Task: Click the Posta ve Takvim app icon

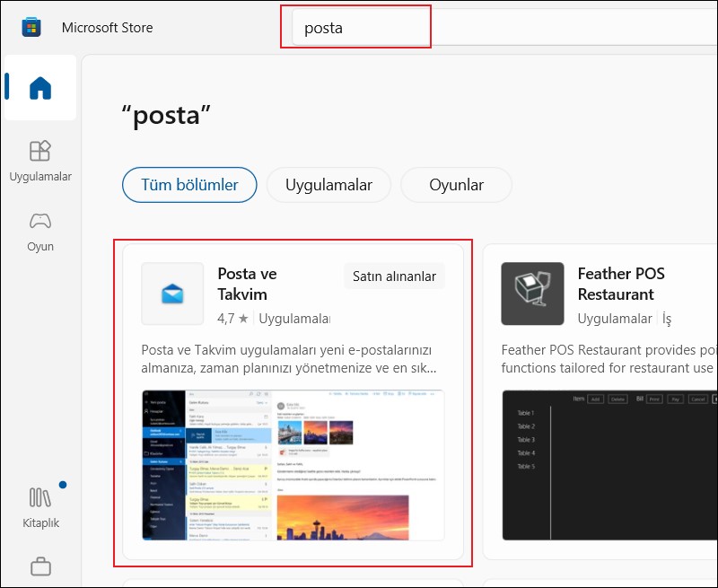Action: [172, 294]
